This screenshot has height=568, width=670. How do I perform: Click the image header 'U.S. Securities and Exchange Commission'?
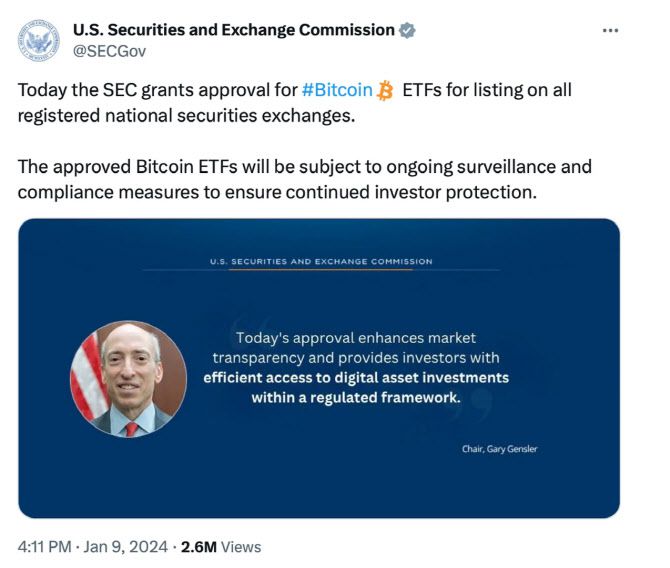(321, 261)
